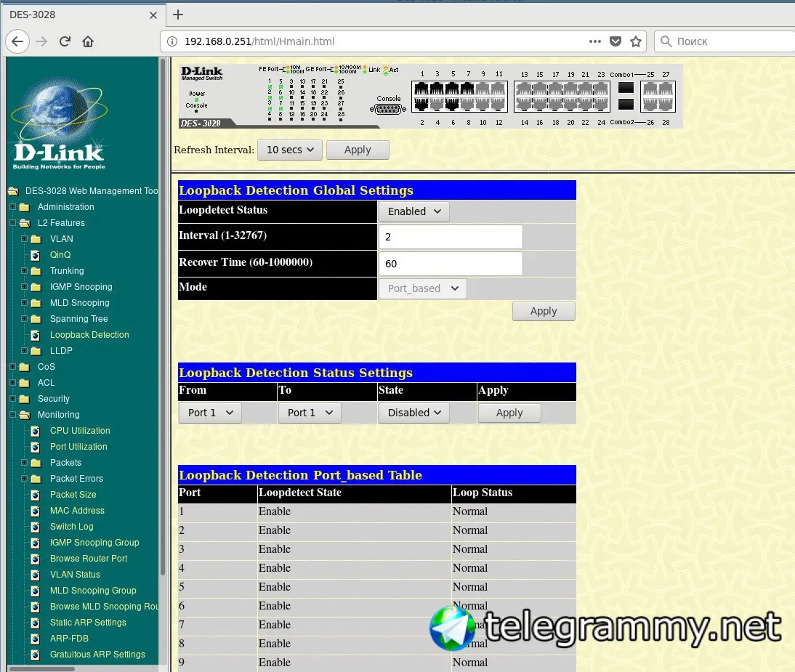
Task: Apply the Refresh Interval setting
Action: (x=358, y=150)
